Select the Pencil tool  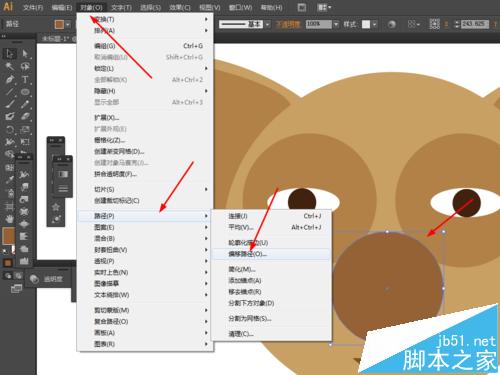coord(25,104)
